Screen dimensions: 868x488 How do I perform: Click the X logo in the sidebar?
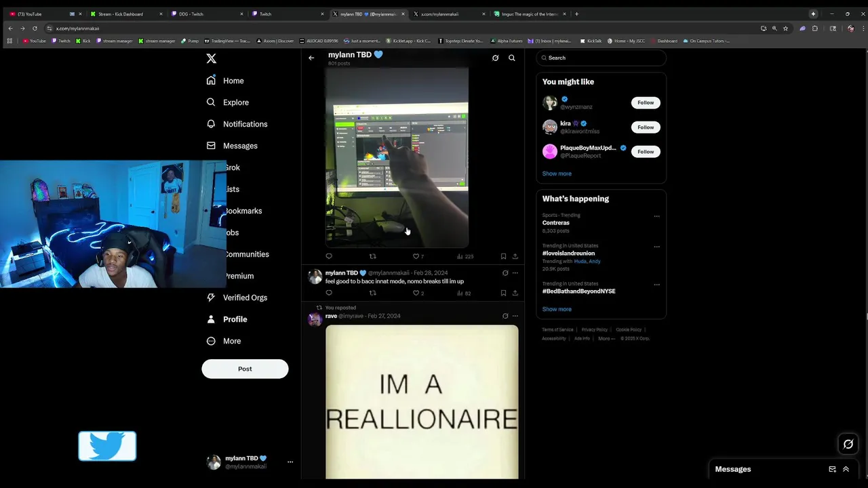tap(211, 59)
